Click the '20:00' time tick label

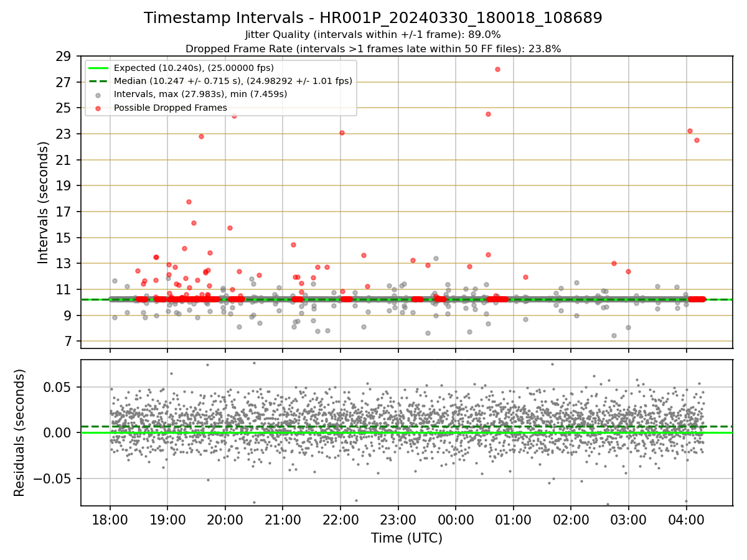225,519
